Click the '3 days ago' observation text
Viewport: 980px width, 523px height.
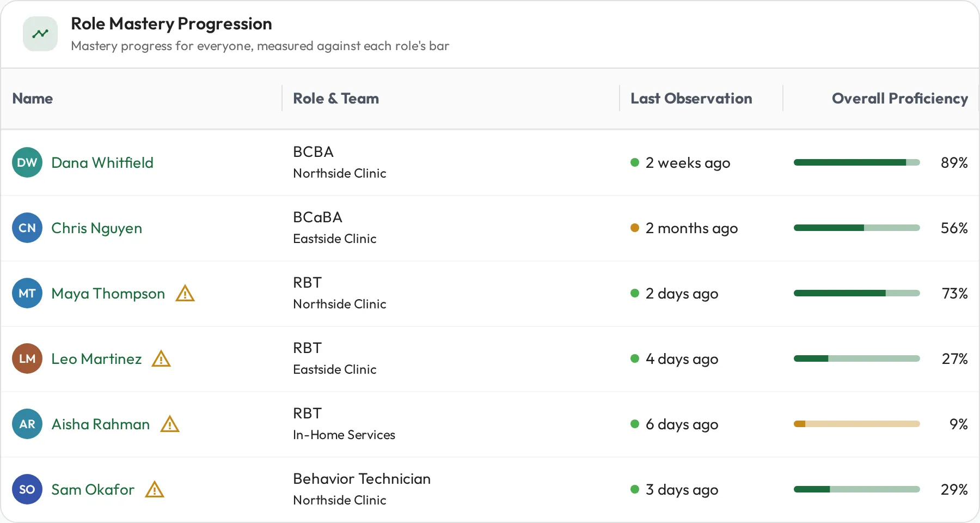click(x=682, y=490)
